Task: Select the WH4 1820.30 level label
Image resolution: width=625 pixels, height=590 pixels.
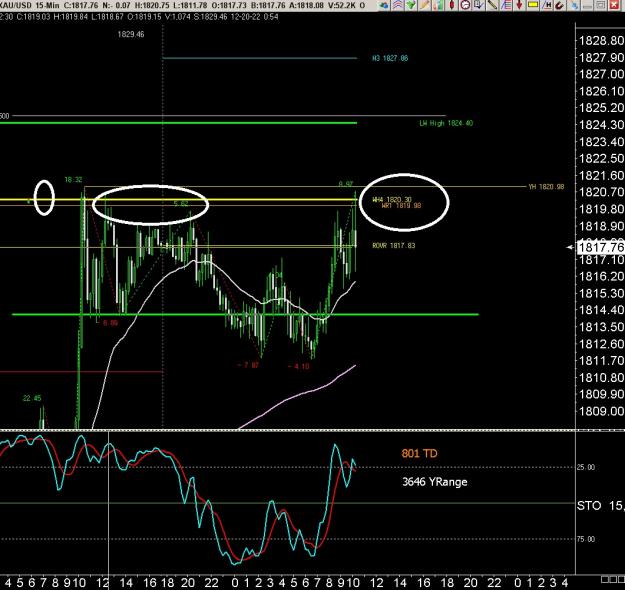Action: pos(392,199)
